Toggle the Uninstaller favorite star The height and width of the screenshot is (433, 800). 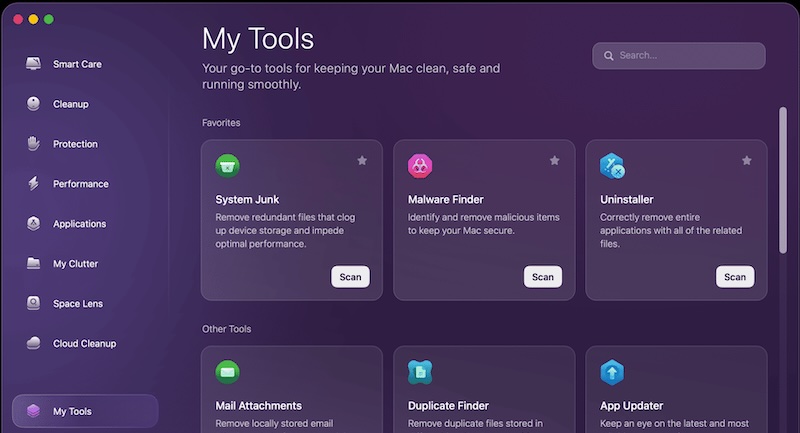747,161
